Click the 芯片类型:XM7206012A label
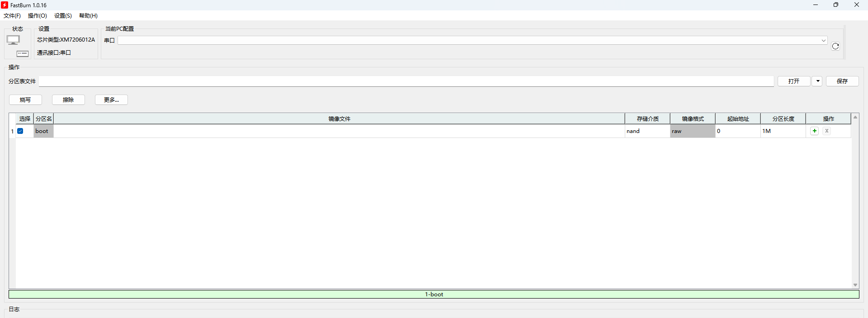 pyautogui.click(x=66, y=40)
